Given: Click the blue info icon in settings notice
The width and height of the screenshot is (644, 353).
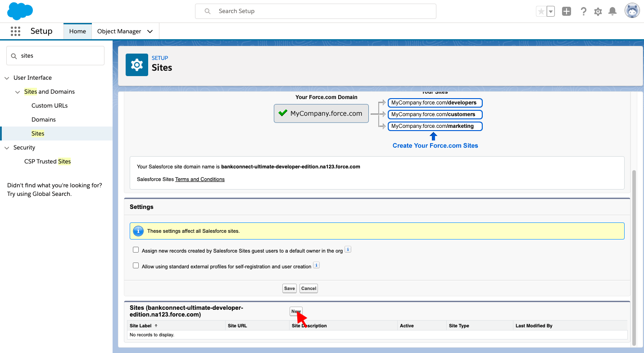Looking at the screenshot, I should click(x=139, y=231).
